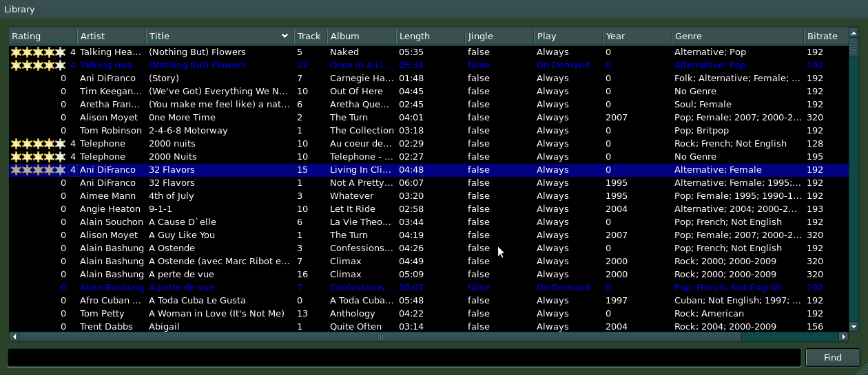Select '9-1-1' by Angie Heaton
Screen dimensions: 868x375
click(161, 209)
